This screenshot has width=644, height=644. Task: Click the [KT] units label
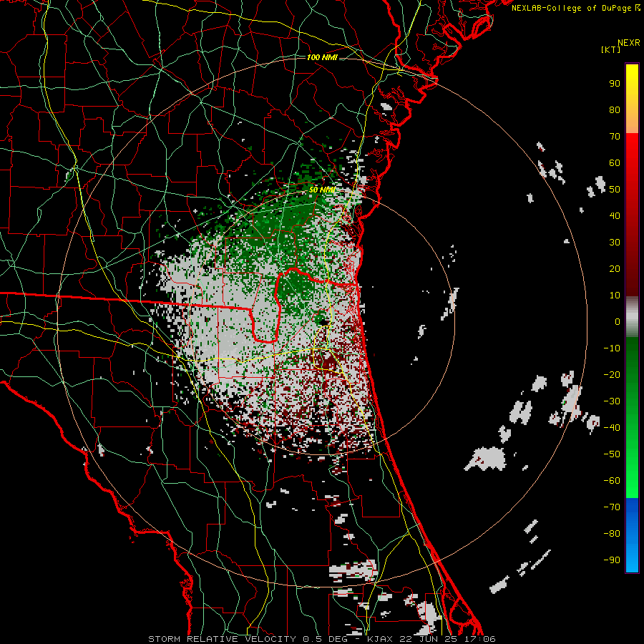pos(611,49)
